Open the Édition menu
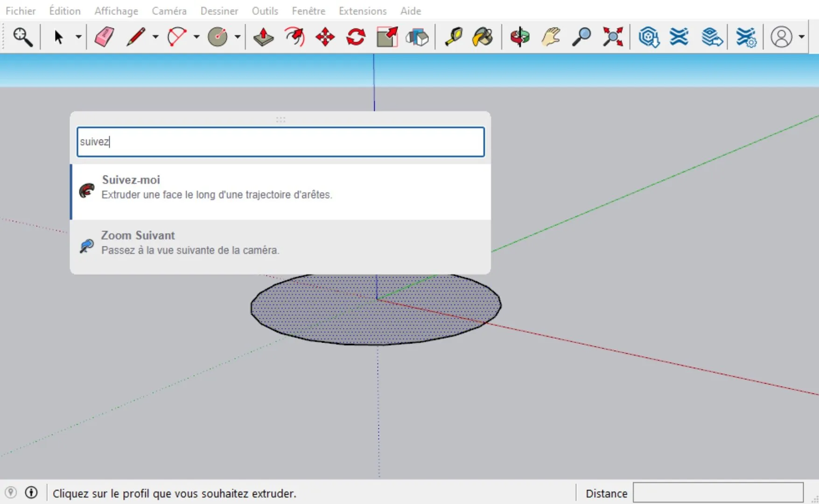This screenshot has height=504, width=819. point(65,11)
